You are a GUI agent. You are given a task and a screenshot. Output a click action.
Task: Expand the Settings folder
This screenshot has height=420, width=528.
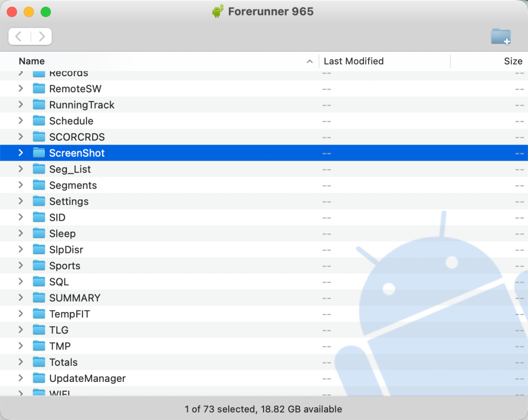tap(21, 201)
